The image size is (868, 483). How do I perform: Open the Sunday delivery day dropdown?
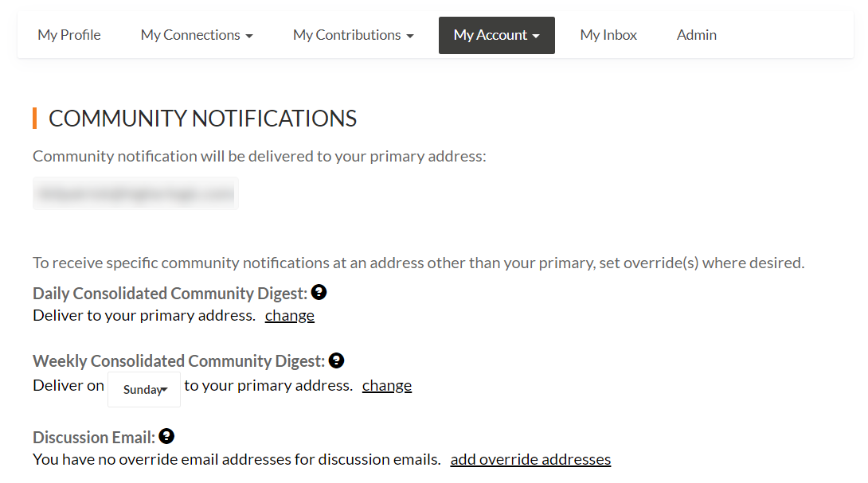point(144,389)
